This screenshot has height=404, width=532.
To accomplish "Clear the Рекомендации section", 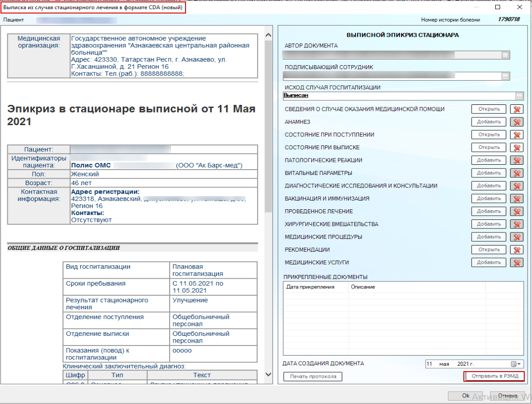I will (517, 250).
